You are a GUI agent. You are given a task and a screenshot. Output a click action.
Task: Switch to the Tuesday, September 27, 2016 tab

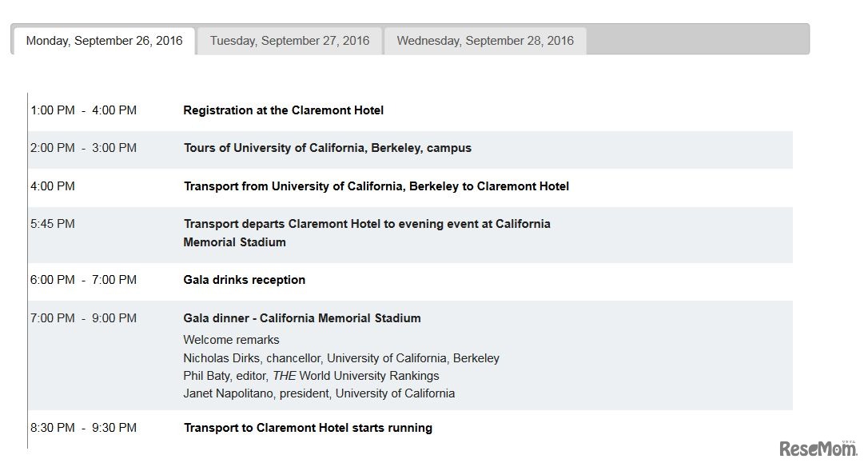pos(289,40)
